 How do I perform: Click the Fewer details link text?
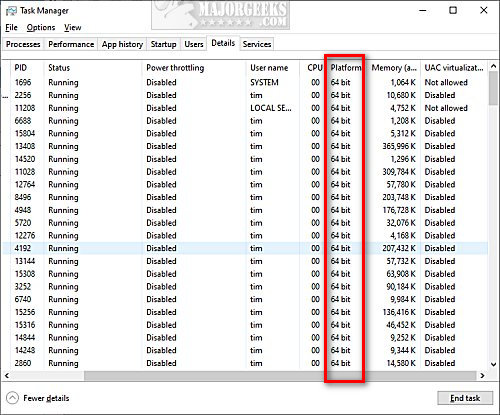pyautogui.click(x=46, y=398)
